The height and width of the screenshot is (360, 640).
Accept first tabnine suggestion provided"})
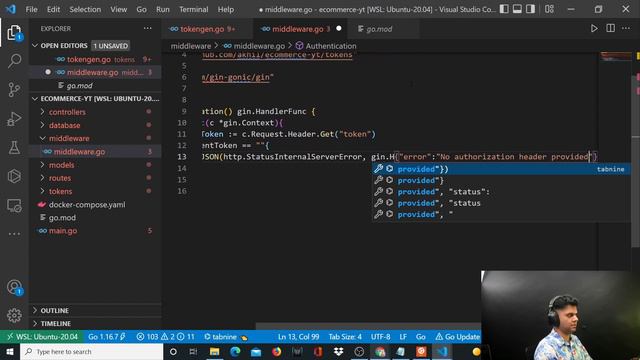[501, 169]
